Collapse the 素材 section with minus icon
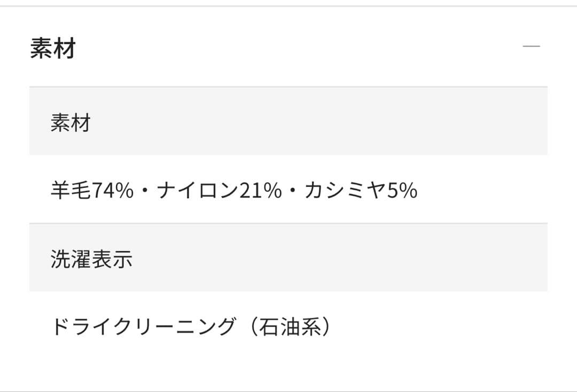 click(x=531, y=46)
